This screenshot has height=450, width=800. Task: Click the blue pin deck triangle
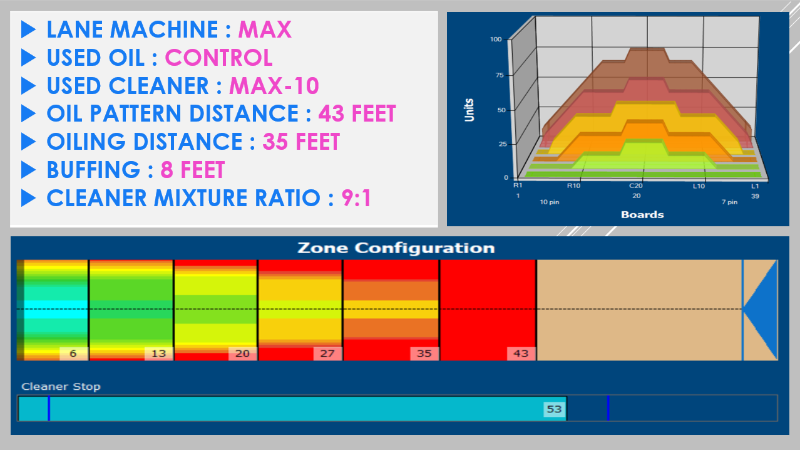click(760, 310)
